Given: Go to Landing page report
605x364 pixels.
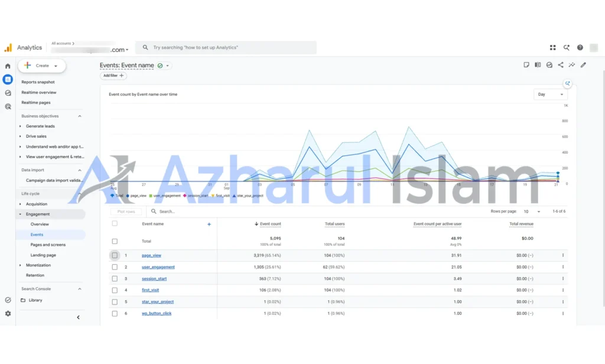Looking at the screenshot, I should tap(43, 255).
